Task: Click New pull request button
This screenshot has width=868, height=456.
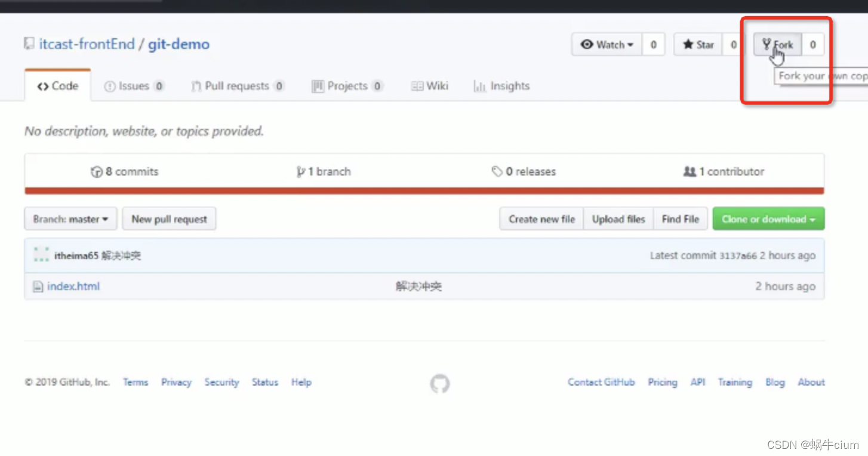Action: (169, 219)
